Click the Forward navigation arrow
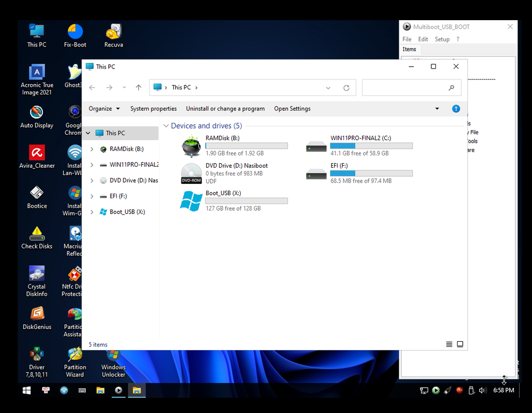532x413 pixels. [109, 87]
